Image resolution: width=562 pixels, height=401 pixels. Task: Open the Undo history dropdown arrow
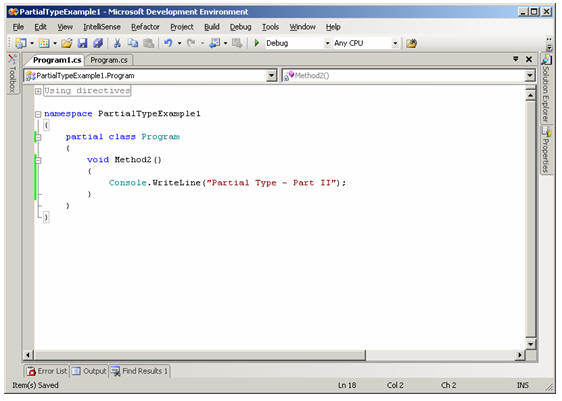pyautogui.click(x=179, y=43)
